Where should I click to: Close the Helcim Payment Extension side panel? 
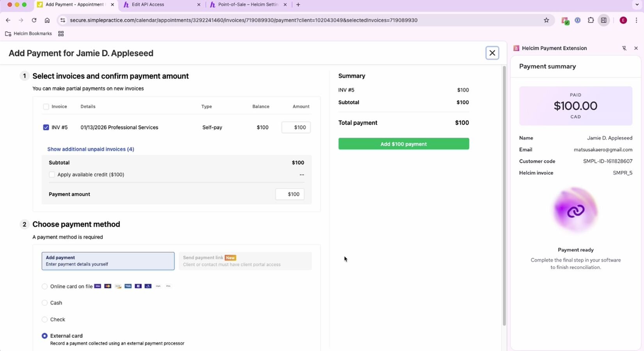click(636, 48)
